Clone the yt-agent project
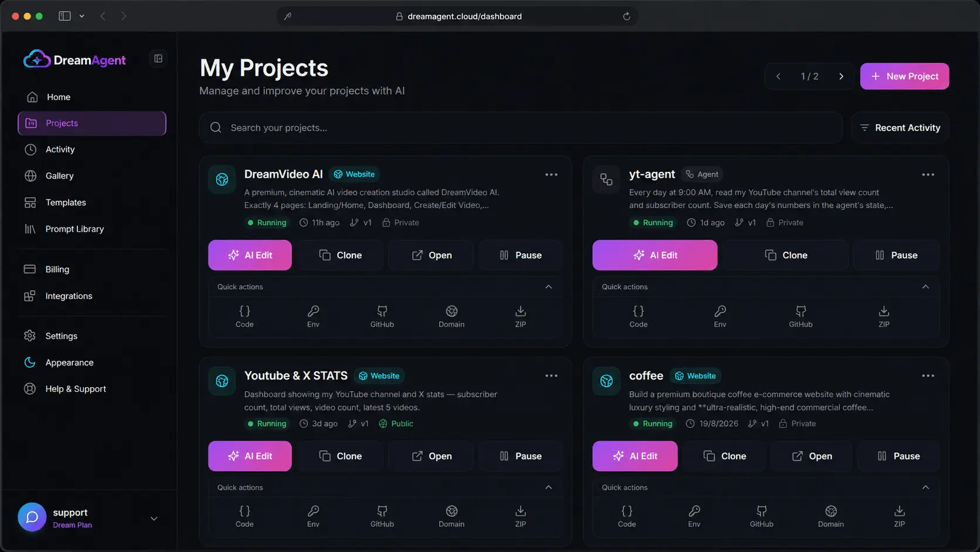Screen dimensions: 980x552 coord(785,255)
